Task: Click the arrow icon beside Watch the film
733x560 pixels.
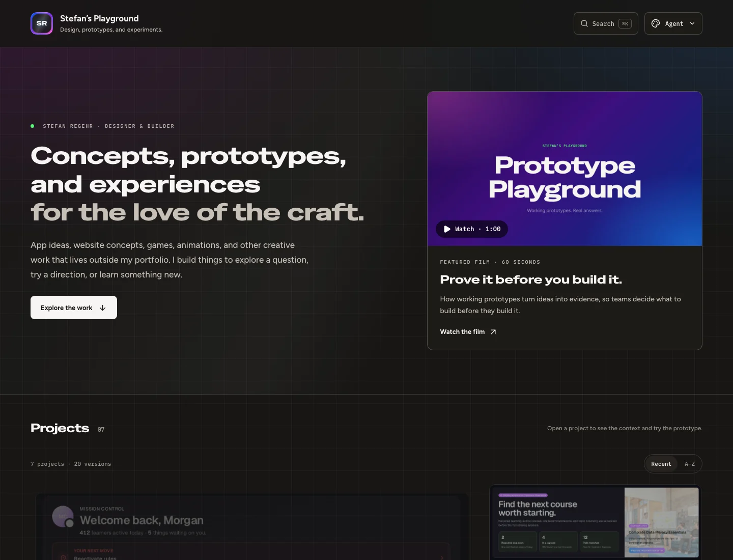Action: pos(493,332)
